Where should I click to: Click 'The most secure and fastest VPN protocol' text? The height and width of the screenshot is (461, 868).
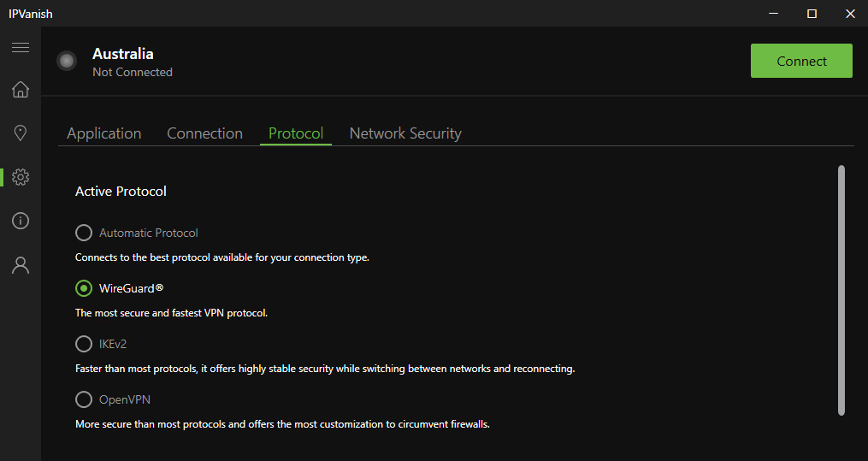coord(171,313)
